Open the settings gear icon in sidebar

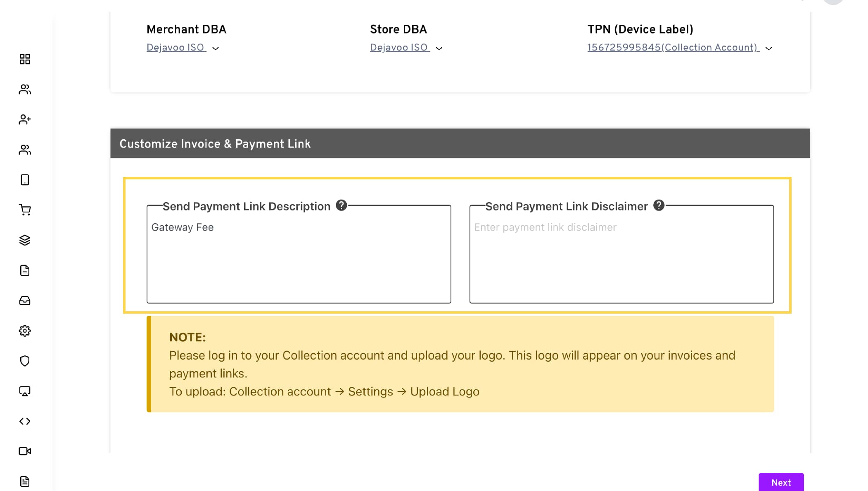point(25,331)
